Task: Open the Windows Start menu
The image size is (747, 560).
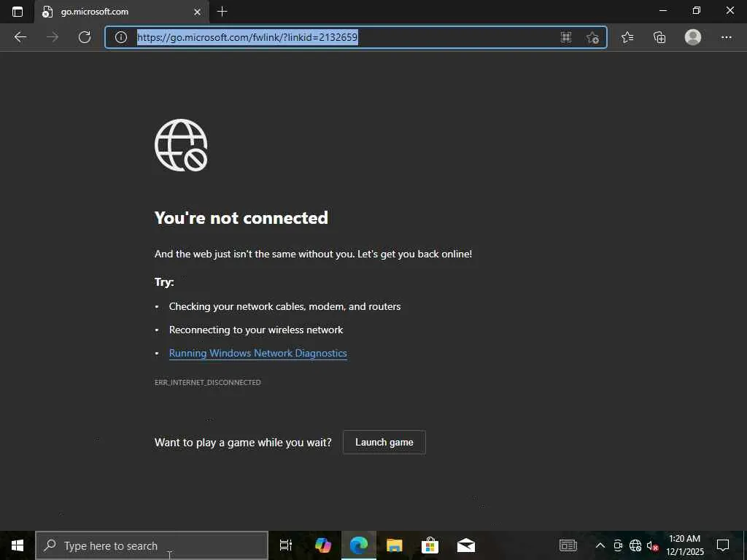Action: click(18, 545)
